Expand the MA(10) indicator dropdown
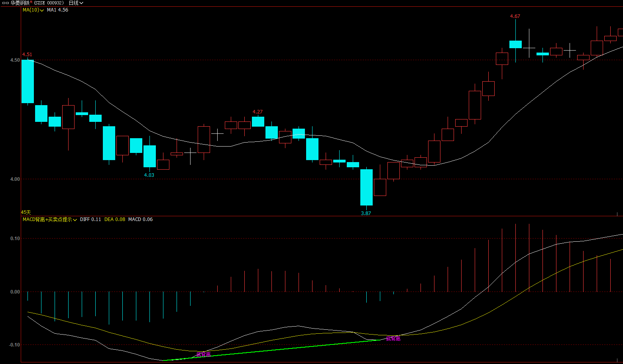This screenshot has width=623, height=364. (x=33, y=10)
